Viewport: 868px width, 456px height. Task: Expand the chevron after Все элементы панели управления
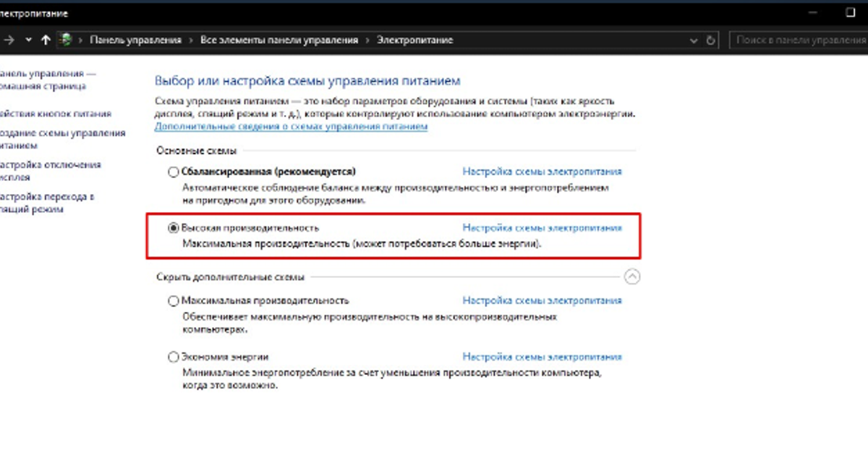coord(367,41)
